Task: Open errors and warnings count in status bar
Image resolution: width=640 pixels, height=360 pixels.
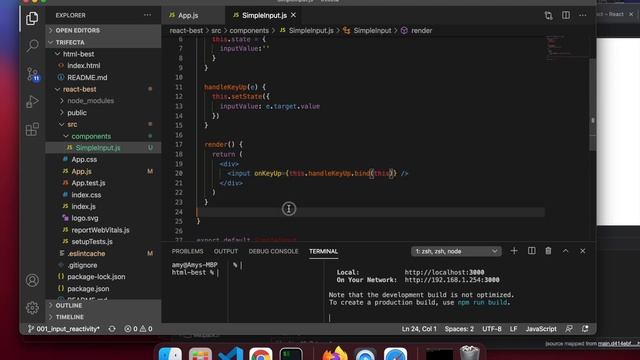Action: 138,329
